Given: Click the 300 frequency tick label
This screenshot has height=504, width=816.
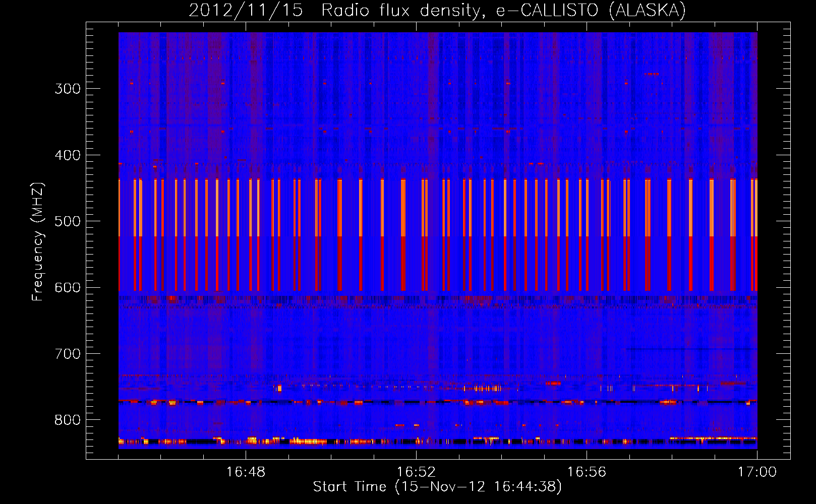Looking at the screenshot, I should (68, 89).
